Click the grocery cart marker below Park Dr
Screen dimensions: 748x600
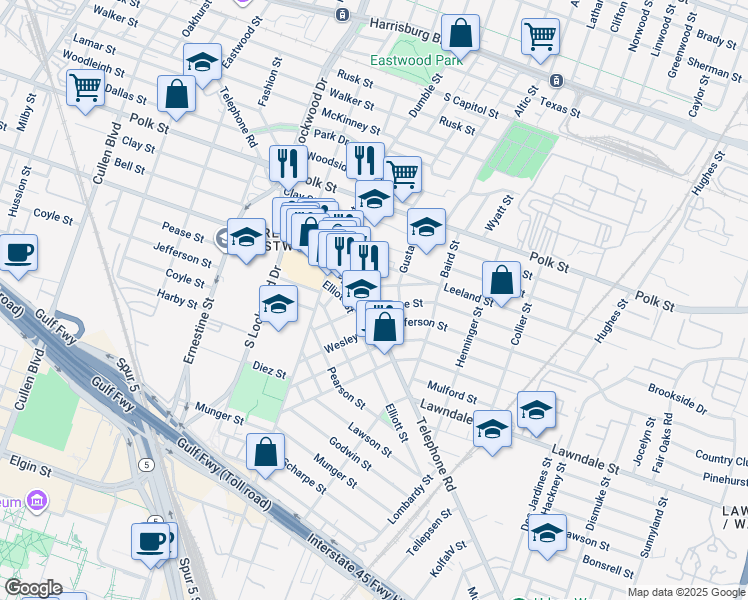click(x=404, y=176)
